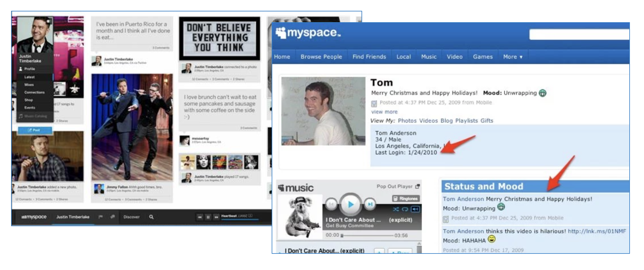Viewport: 644px width, 270px height.
Task: Click the connect icon on Justin's profile photo
Action: [x=49, y=21]
